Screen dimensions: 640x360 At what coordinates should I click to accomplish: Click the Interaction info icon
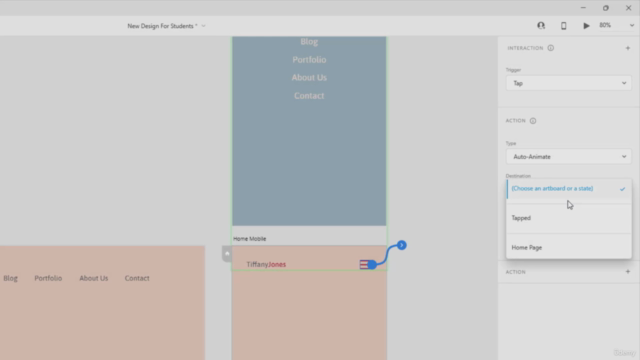(x=551, y=48)
